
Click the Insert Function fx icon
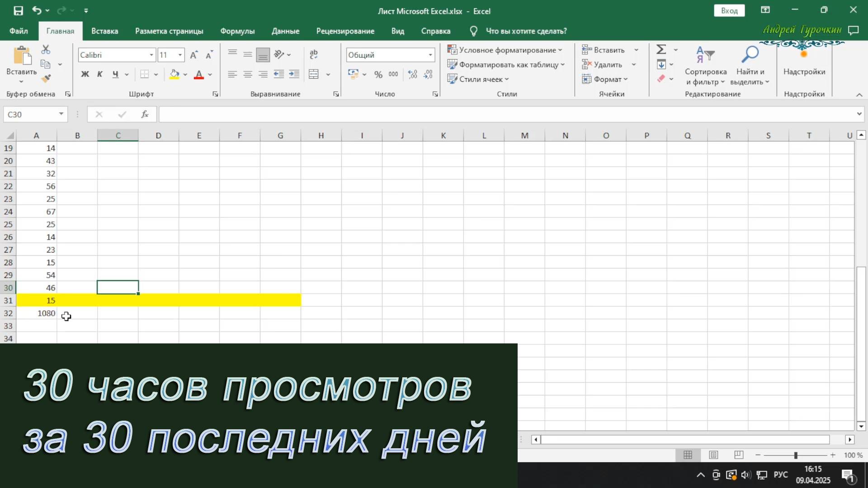pos(145,114)
